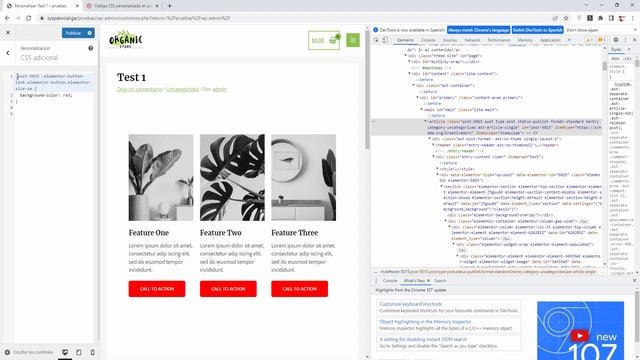
Task: Switch preview to desktop device icon
Action: click(65, 352)
